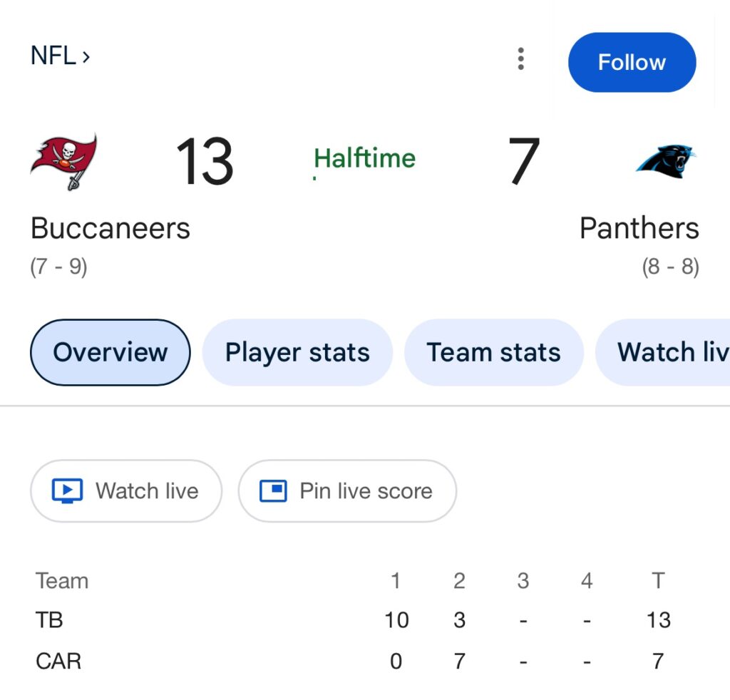Screen dimensions: 730x700
Task: Click the Panthers team name
Action: (x=639, y=229)
